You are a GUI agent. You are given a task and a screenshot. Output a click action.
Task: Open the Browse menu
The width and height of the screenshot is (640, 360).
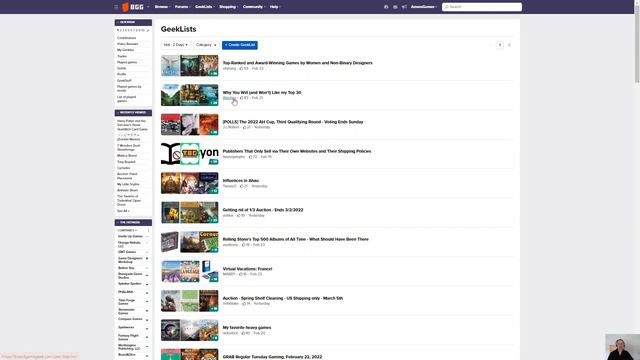(162, 7)
